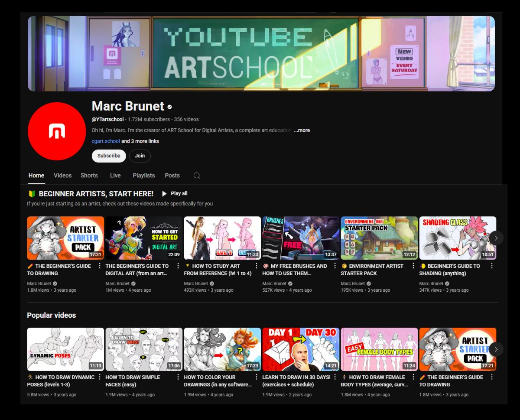Click Marc Brunet name under ENVIRONMENT ARTIST video
520x420 pixels.
(x=353, y=283)
